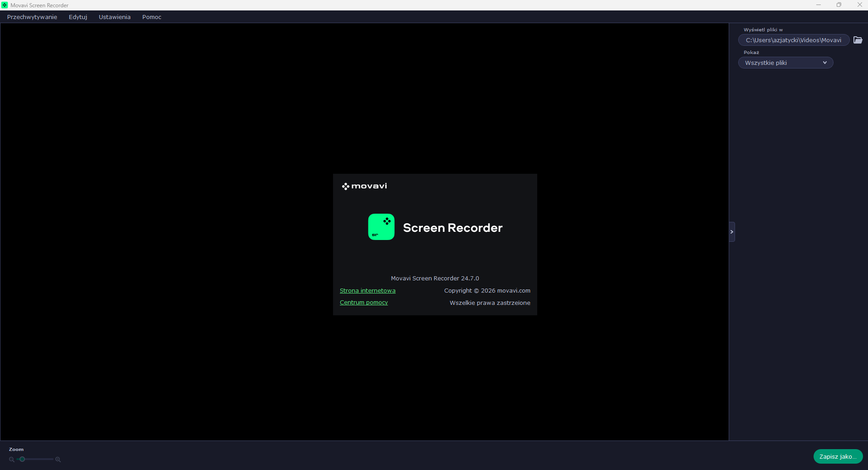Click the Zapisz jako... button
868x470 pixels.
tap(838, 456)
